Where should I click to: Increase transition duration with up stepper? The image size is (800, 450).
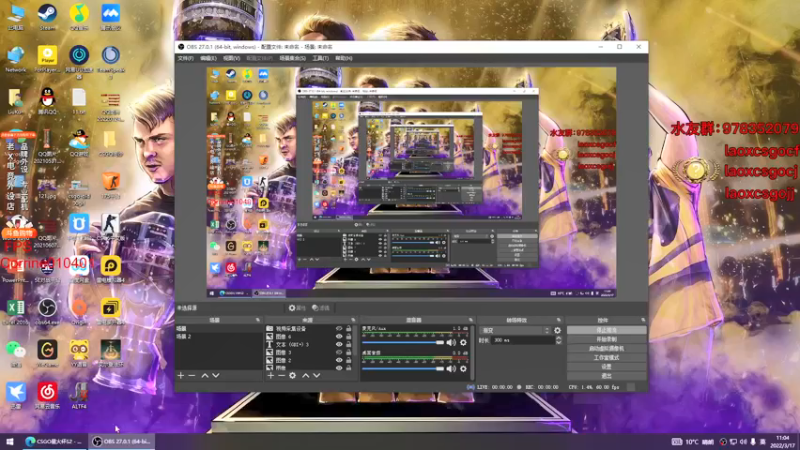point(559,338)
